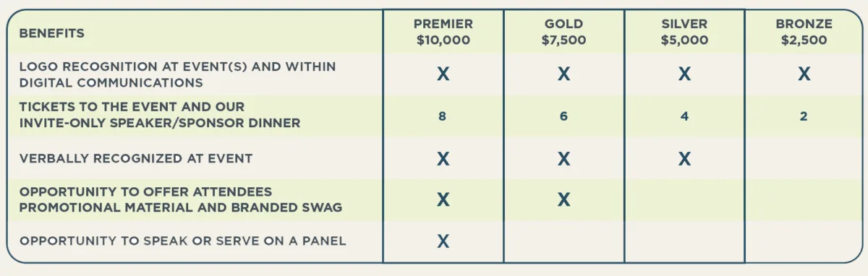Click the X for Gold branded swag

coord(563,199)
